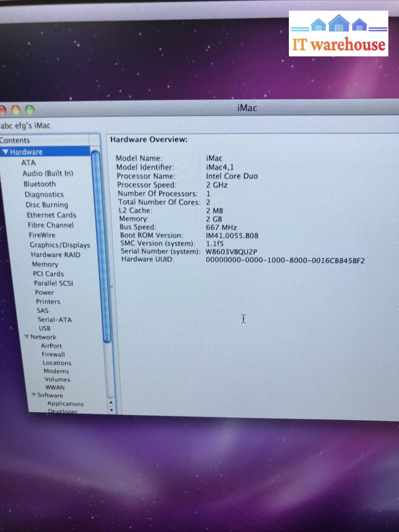The height and width of the screenshot is (532, 399).
Task: Select Ethernet Cards in the Hardware list
Action: pos(51,215)
